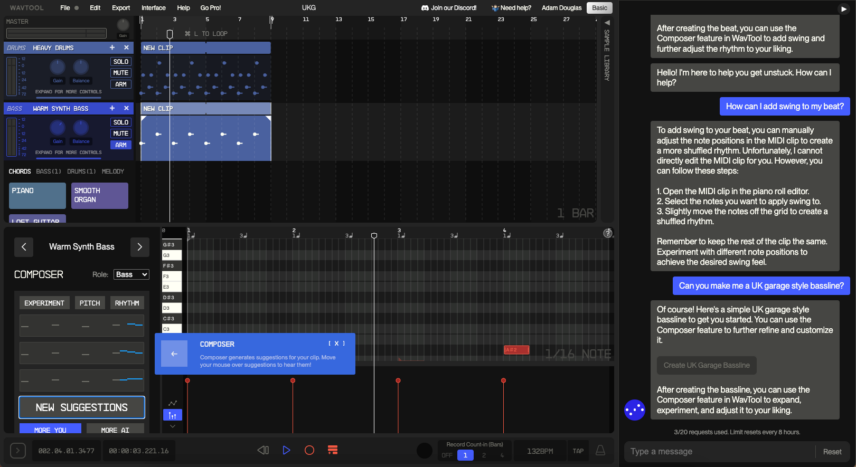The height and width of the screenshot is (467, 856).
Task: Expand the bottom-left arrow panel button
Action: 17,451
